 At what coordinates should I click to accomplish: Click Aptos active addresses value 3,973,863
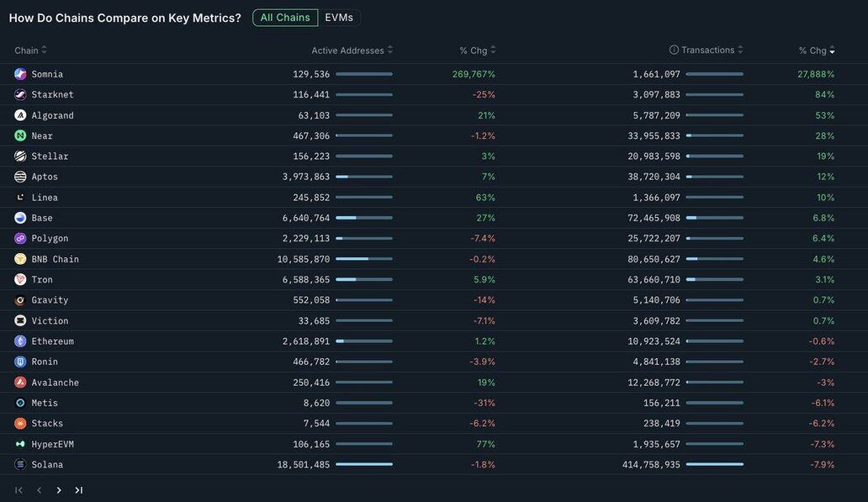tap(306, 177)
